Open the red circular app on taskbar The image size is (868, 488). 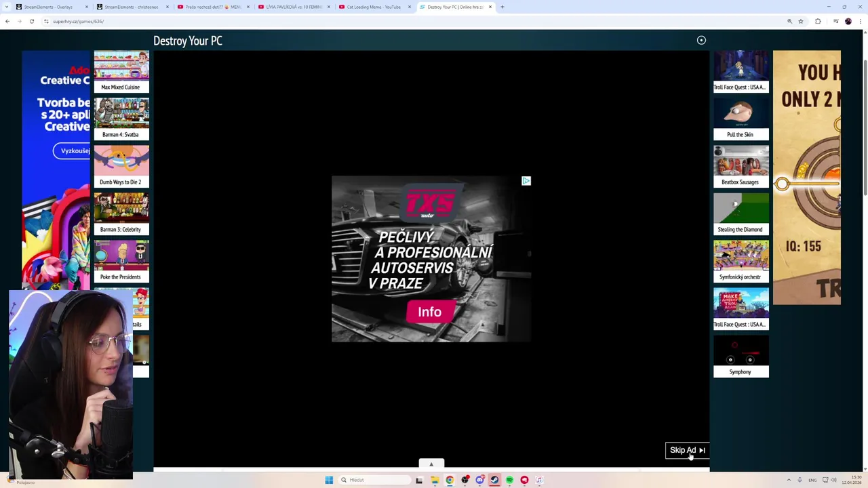point(524,480)
